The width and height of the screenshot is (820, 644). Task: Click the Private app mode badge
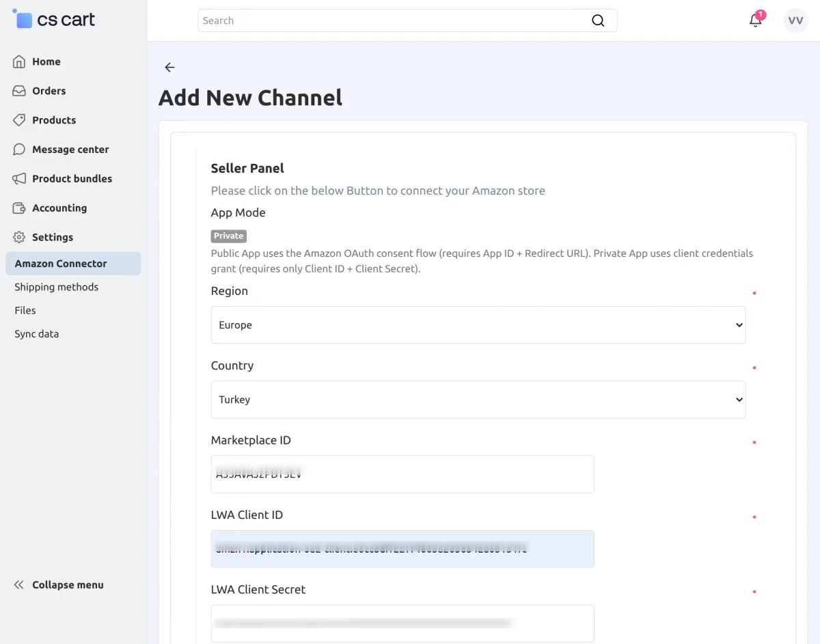(229, 236)
